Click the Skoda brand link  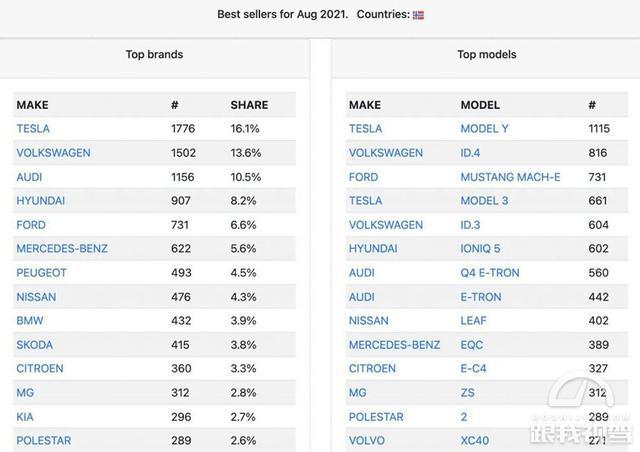pos(36,345)
